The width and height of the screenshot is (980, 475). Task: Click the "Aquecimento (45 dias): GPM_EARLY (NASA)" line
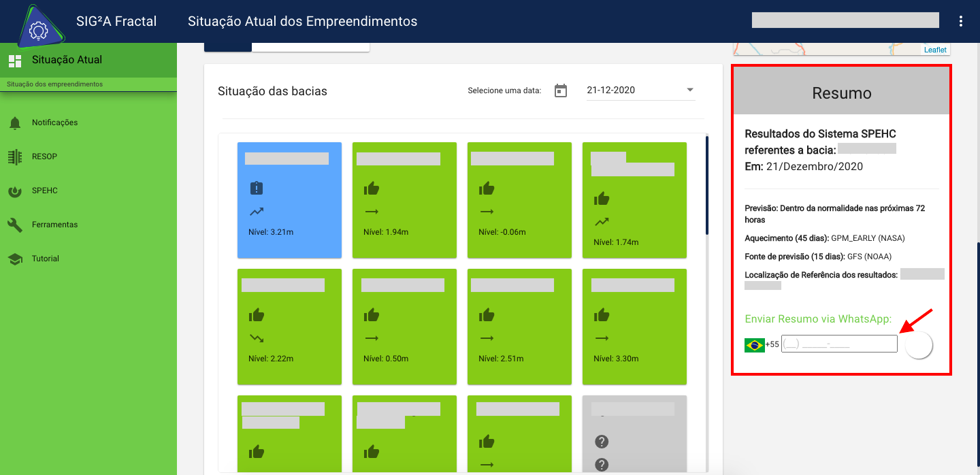825,238
